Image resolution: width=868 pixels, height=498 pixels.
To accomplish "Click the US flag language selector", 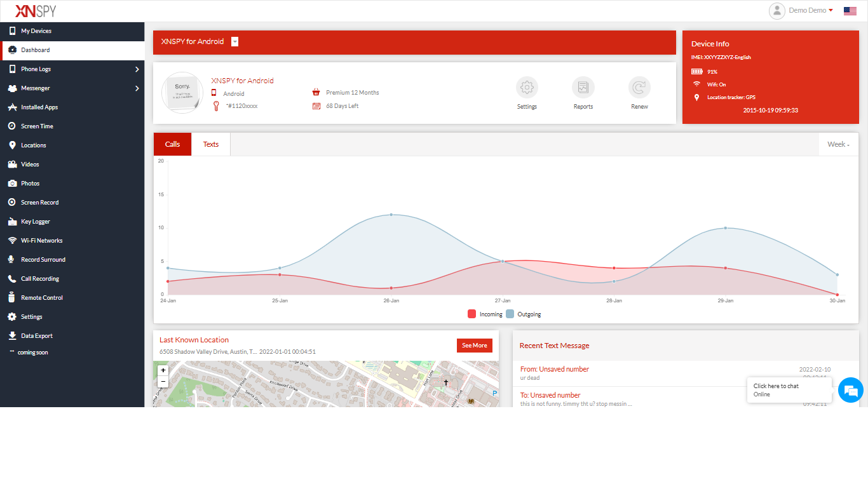I will 850,11.
